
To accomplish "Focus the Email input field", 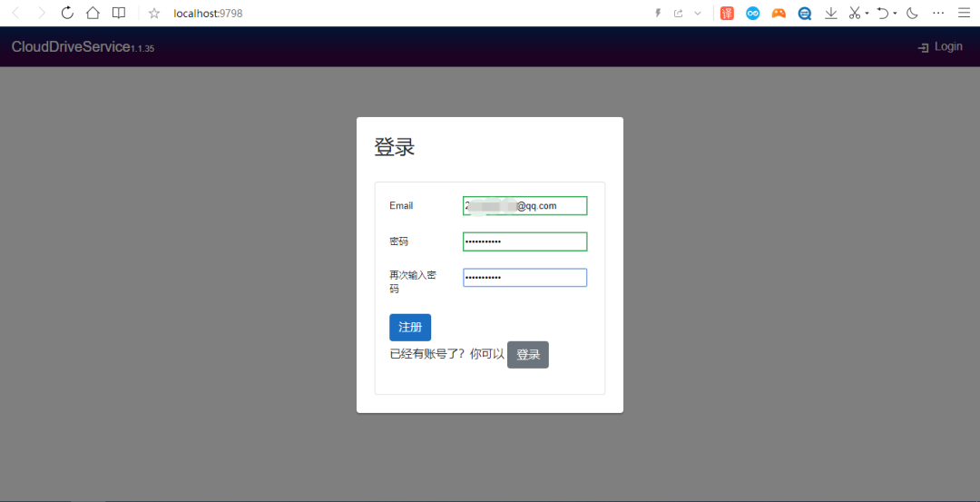I will (x=524, y=206).
